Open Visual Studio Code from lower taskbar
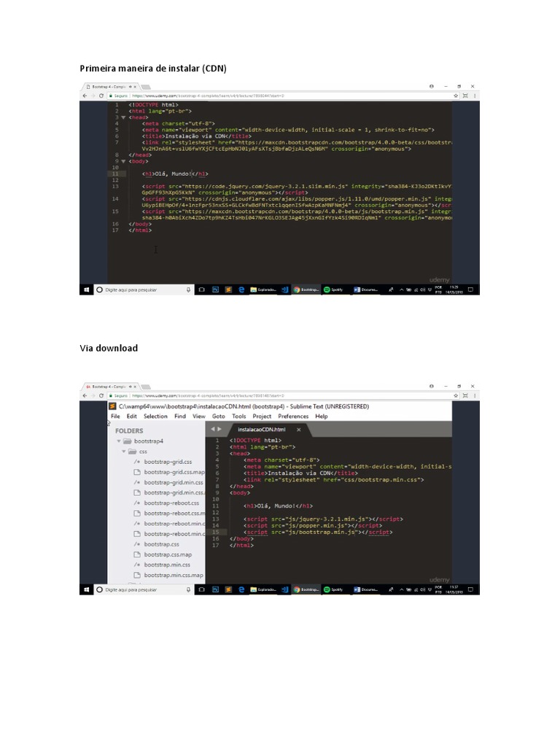This screenshot has height=747, width=560. 285,589
